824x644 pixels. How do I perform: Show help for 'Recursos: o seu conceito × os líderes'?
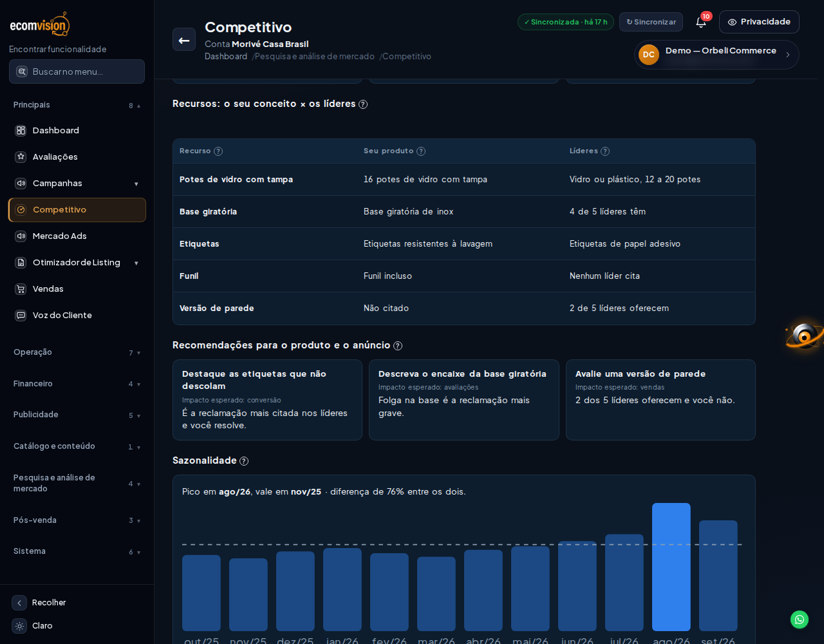point(363,104)
